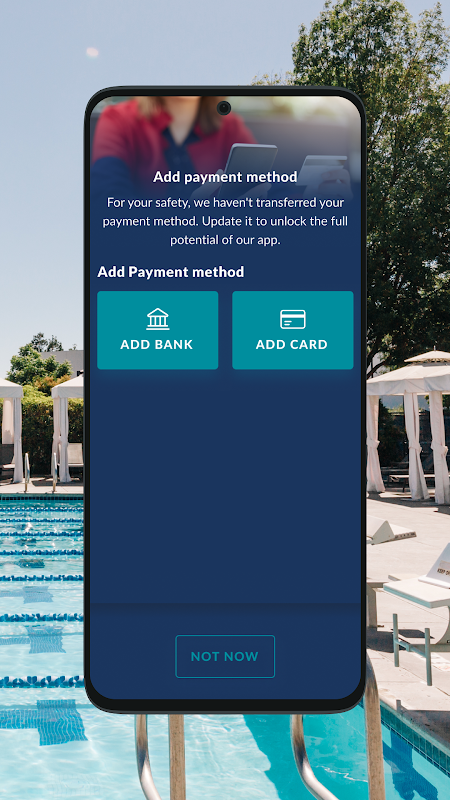Tap the credit card icon
The width and height of the screenshot is (450, 800).
coord(293,319)
